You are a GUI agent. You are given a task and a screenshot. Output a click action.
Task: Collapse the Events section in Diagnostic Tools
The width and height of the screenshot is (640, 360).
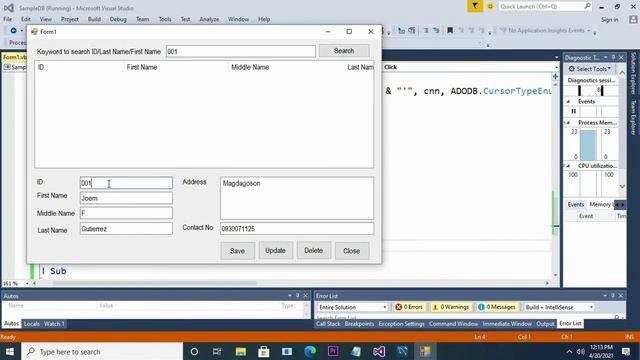(x=568, y=101)
